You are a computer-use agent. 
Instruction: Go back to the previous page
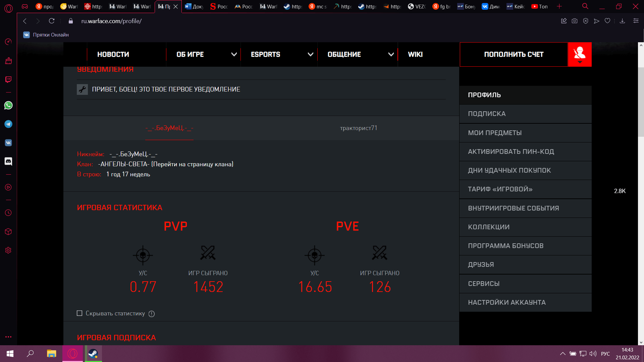(x=25, y=21)
